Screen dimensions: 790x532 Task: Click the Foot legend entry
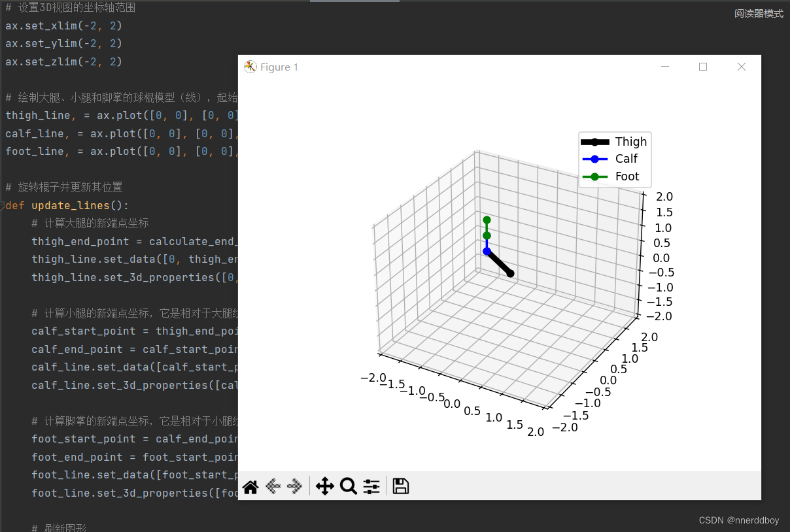click(611, 176)
